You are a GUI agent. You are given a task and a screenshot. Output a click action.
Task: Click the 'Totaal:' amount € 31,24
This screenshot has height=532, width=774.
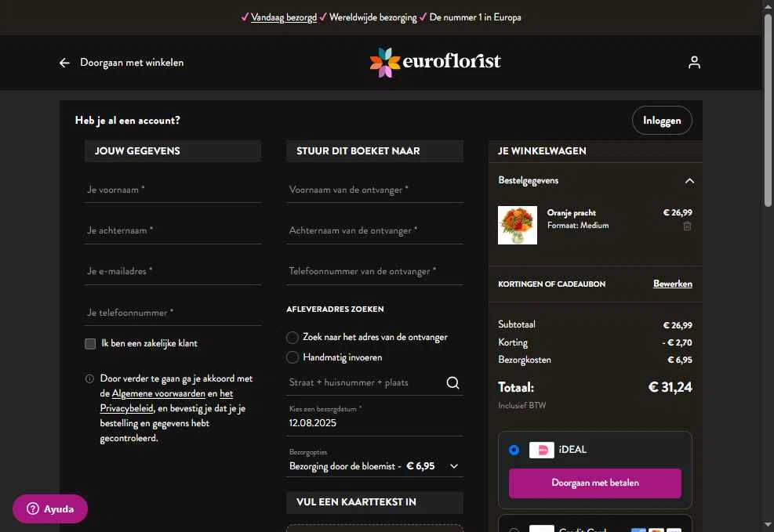click(670, 388)
